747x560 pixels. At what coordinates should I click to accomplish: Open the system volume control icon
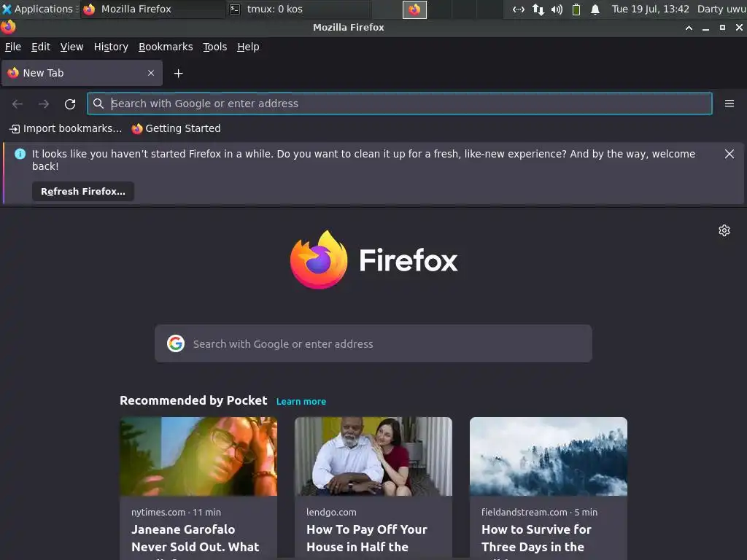point(557,9)
